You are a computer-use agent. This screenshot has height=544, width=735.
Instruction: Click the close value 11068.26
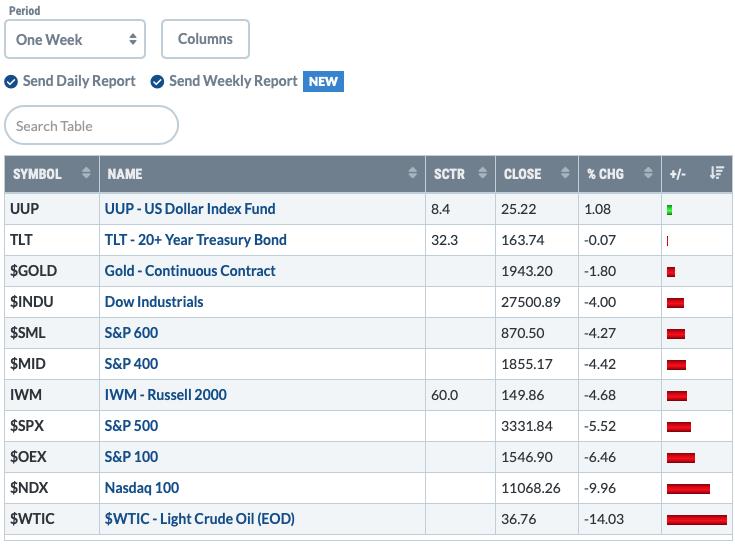(531, 488)
